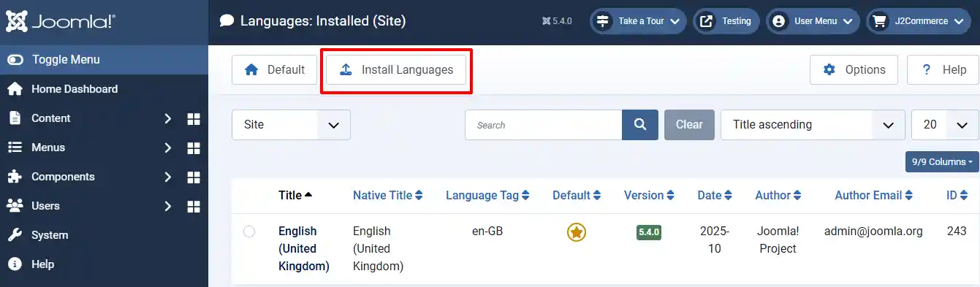Open the Users dashboard grid icon
The image size is (980, 287).
click(x=194, y=206)
